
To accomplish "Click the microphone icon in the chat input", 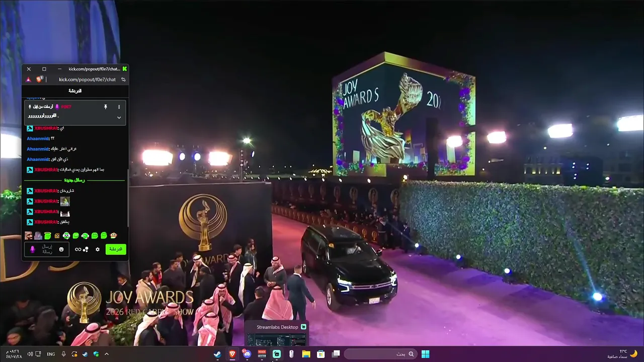I will pyautogui.click(x=33, y=249).
